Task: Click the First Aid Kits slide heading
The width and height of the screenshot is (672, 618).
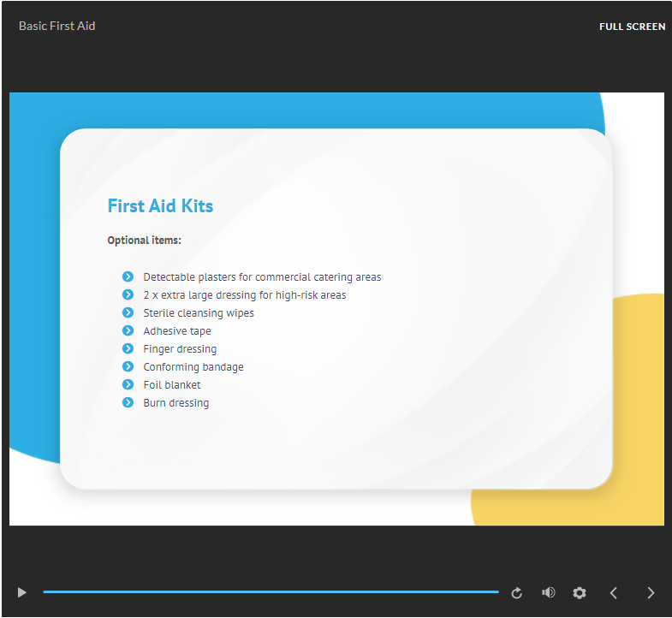Action: 160,205
